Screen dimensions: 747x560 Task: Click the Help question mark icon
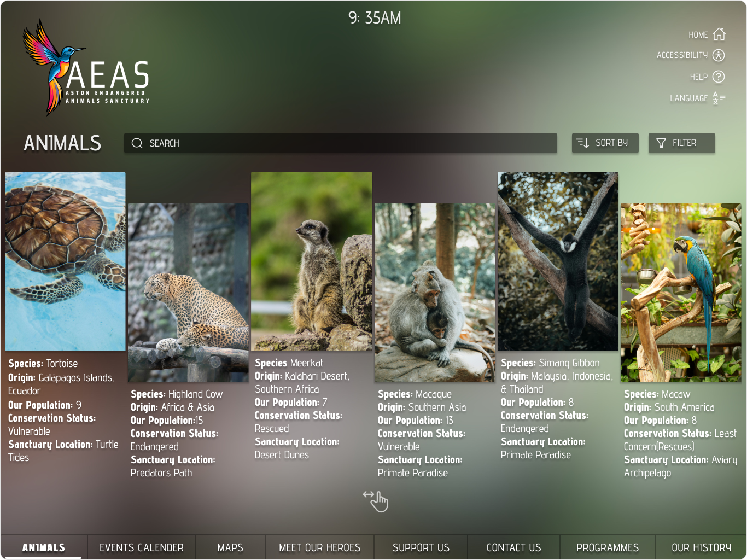(718, 77)
